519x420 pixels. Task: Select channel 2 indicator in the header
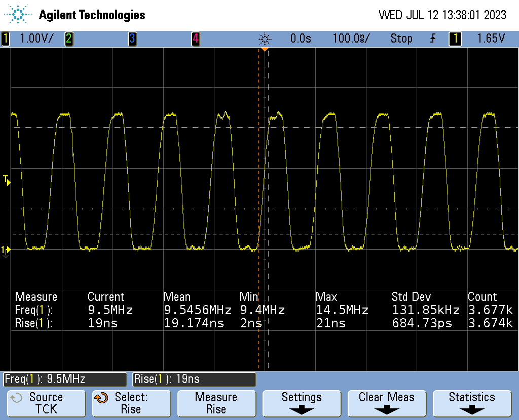[68, 39]
